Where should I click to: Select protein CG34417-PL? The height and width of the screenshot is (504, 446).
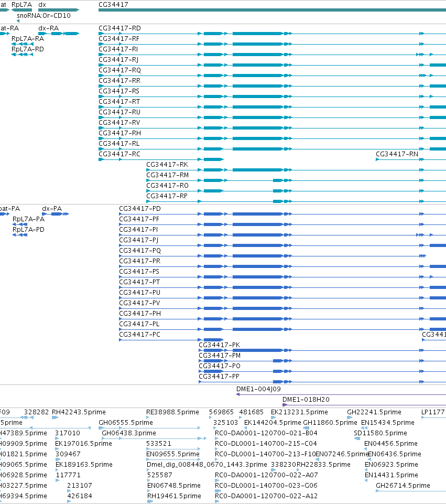tap(139, 324)
